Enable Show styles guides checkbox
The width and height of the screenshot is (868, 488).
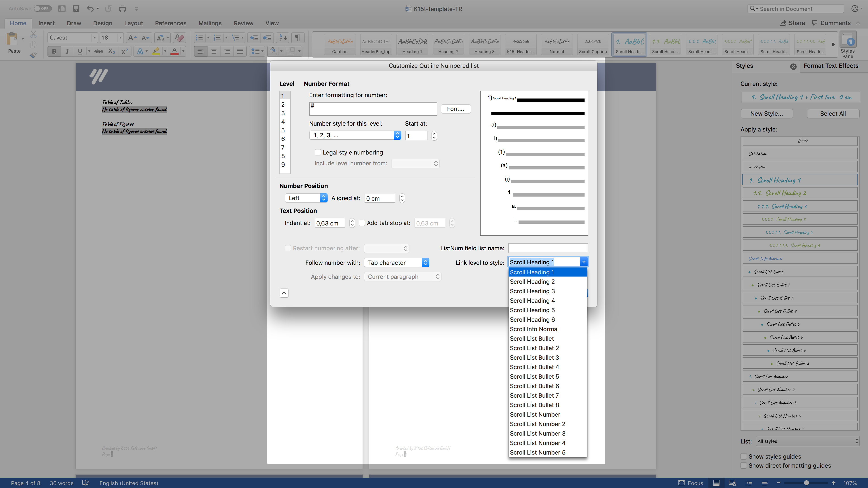point(744,456)
